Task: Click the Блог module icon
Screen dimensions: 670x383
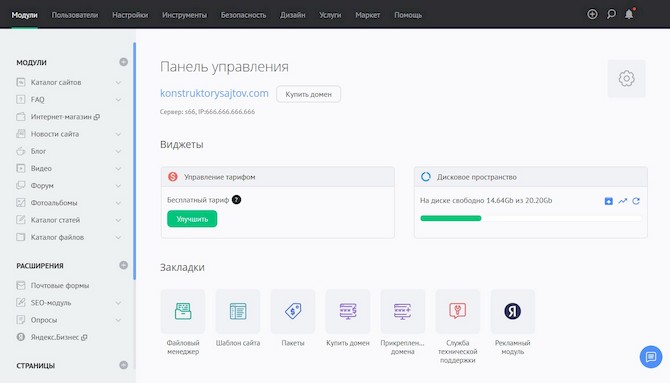Action: pyautogui.click(x=21, y=151)
